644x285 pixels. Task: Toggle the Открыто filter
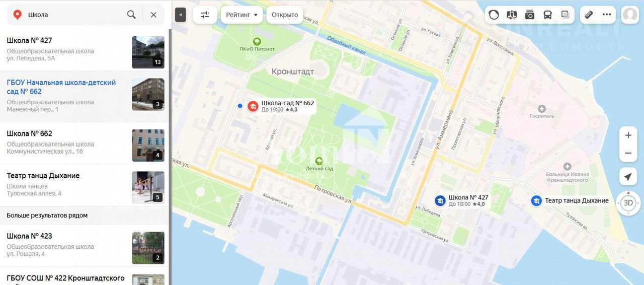tap(285, 15)
